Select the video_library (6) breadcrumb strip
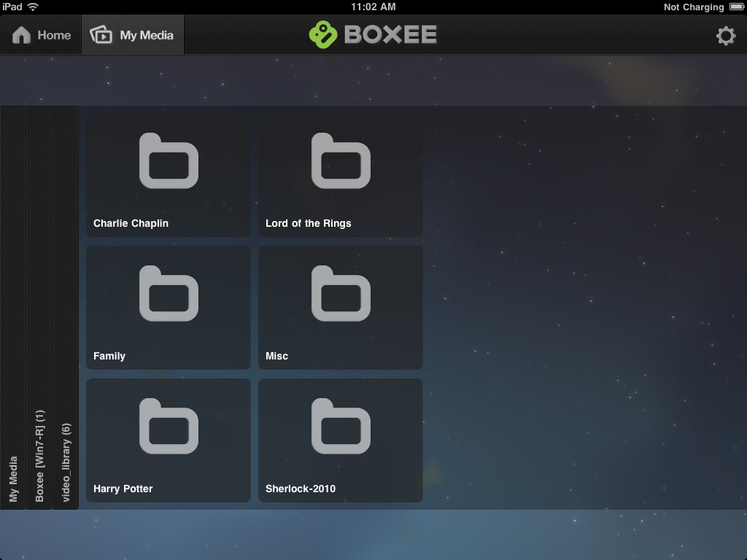The width and height of the screenshot is (747, 560). 66,308
